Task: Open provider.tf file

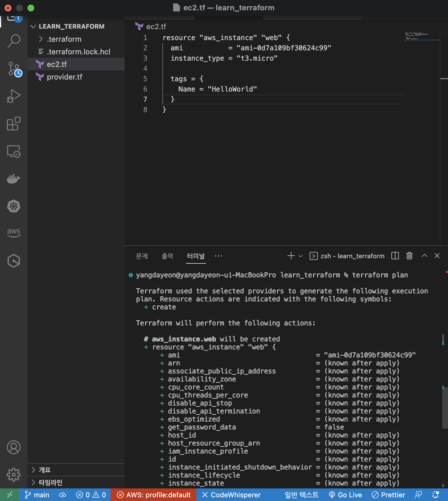Action: pos(76,77)
